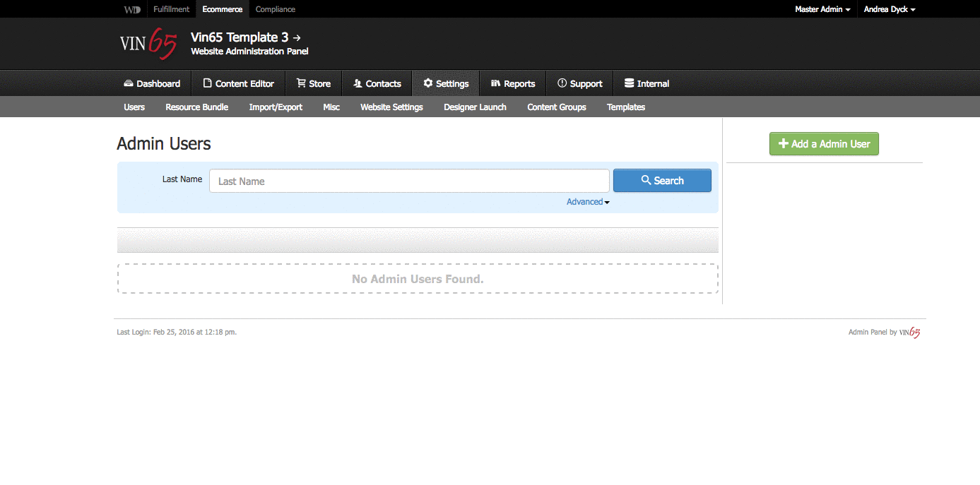Screen dimensions: 980x485
Task: Open the Master Admin dropdown
Action: pyautogui.click(x=822, y=9)
